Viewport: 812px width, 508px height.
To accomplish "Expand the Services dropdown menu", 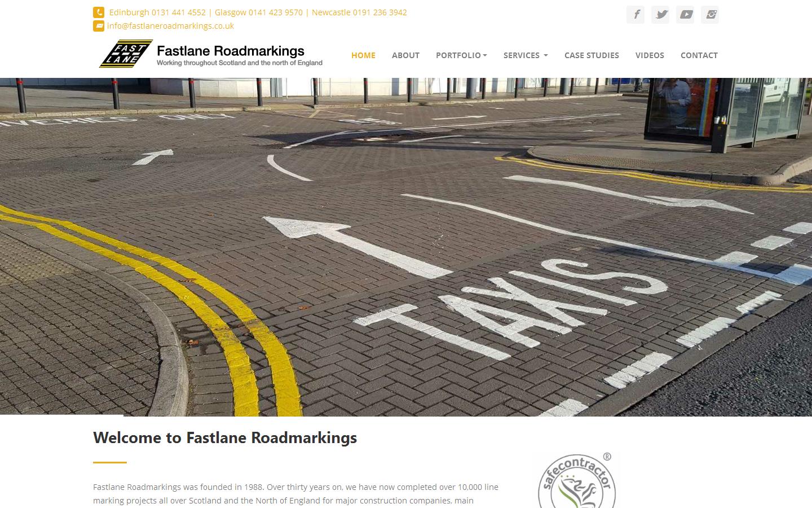I will click(526, 55).
